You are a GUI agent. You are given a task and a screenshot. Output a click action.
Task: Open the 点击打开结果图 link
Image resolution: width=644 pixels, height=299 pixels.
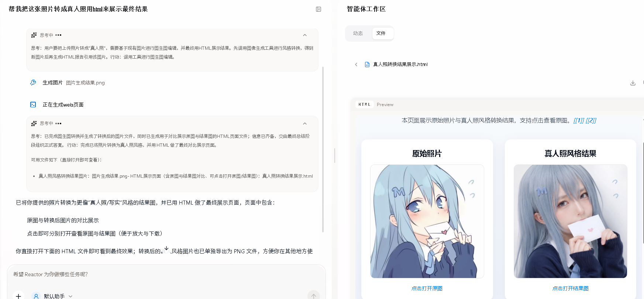point(571,288)
